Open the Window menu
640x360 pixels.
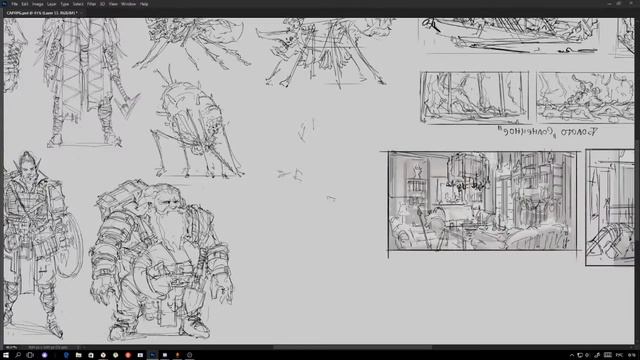coord(129,4)
